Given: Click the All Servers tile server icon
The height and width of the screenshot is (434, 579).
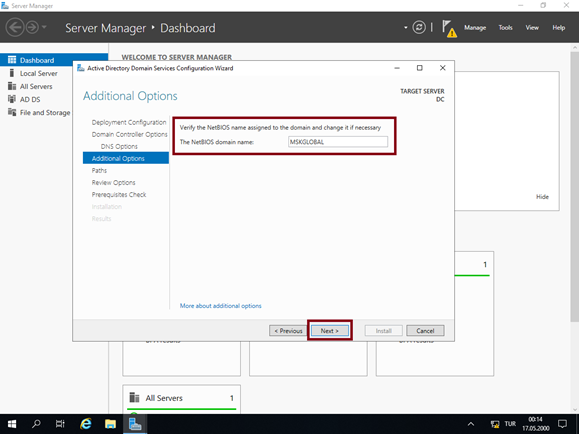Looking at the screenshot, I should pyautogui.click(x=134, y=397).
